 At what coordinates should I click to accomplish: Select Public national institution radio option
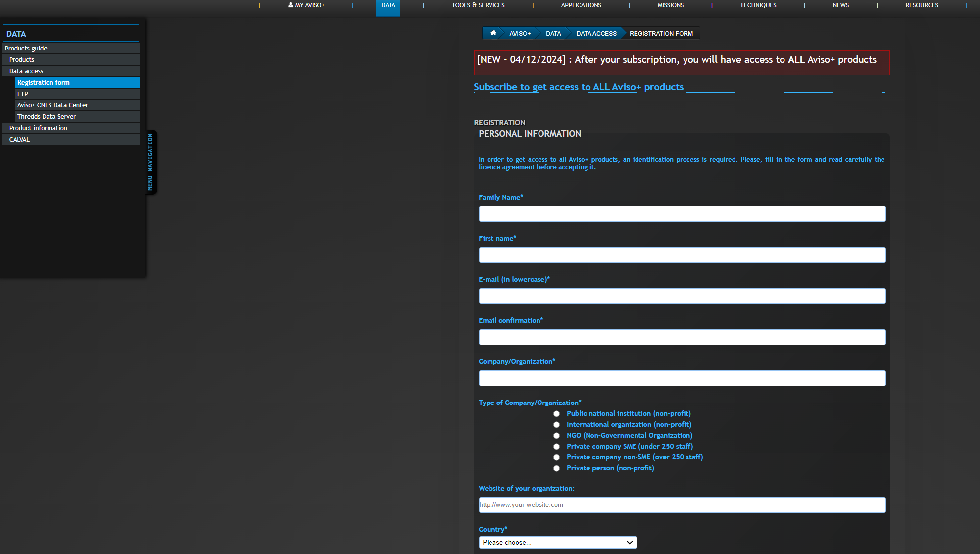[x=556, y=414]
